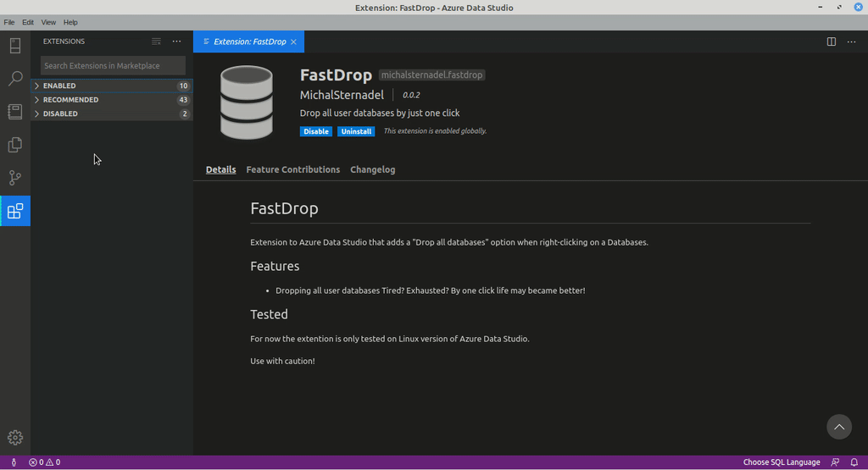Click the feedback icon in status bar
The height and width of the screenshot is (470, 868).
click(x=835, y=462)
